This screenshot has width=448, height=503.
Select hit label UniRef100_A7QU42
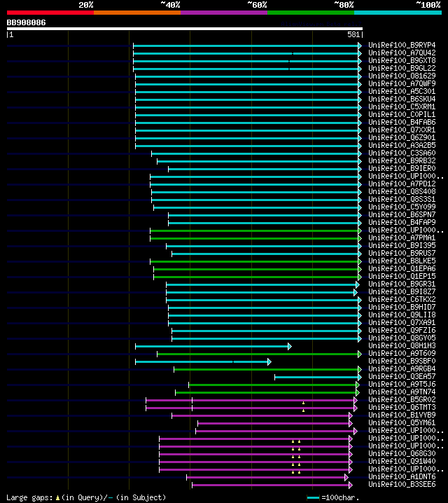click(402, 53)
